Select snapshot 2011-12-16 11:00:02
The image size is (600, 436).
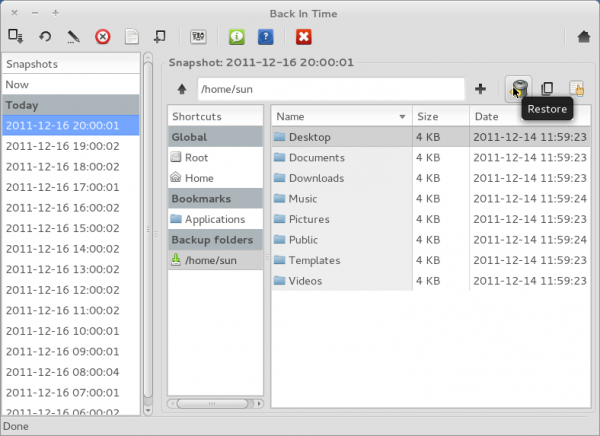tap(71, 310)
